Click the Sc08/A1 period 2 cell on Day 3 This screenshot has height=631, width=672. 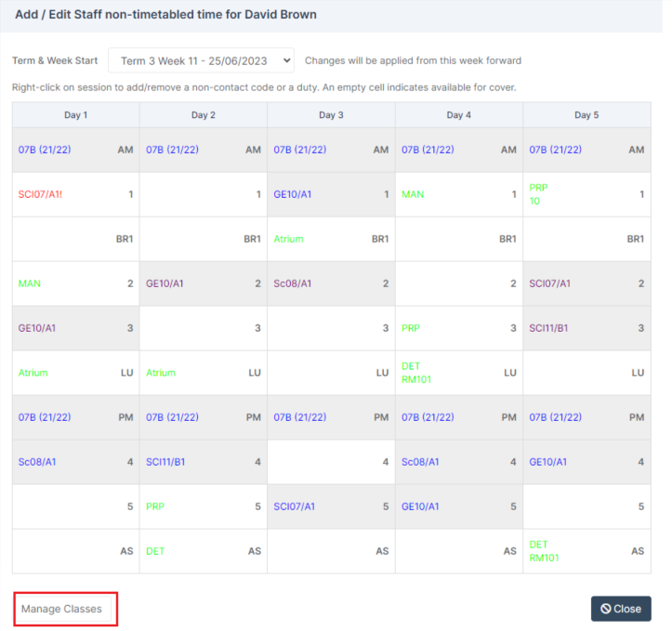[x=331, y=283]
